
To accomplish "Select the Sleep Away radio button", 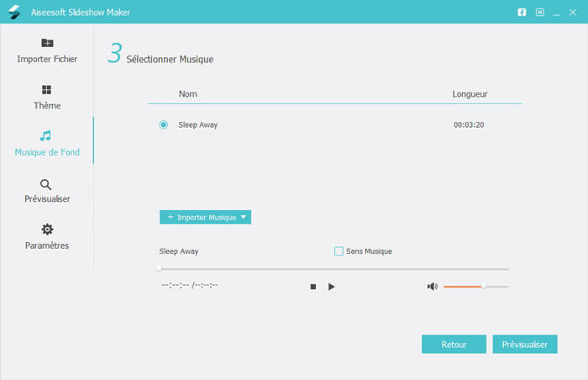I will click(163, 124).
